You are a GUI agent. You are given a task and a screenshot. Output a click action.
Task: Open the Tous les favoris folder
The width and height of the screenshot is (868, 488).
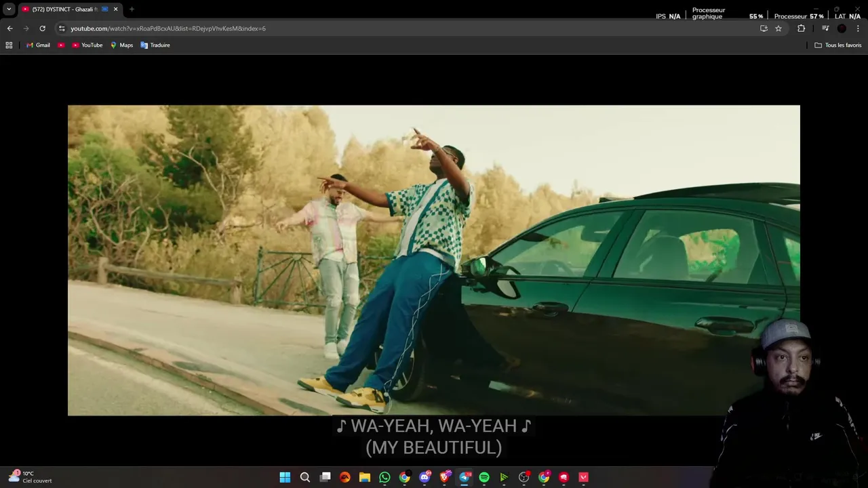(x=838, y=45)
